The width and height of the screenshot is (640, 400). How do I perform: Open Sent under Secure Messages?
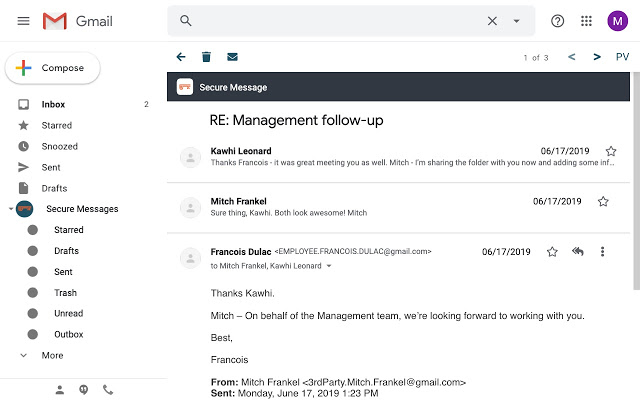click(x=63, y=272)
